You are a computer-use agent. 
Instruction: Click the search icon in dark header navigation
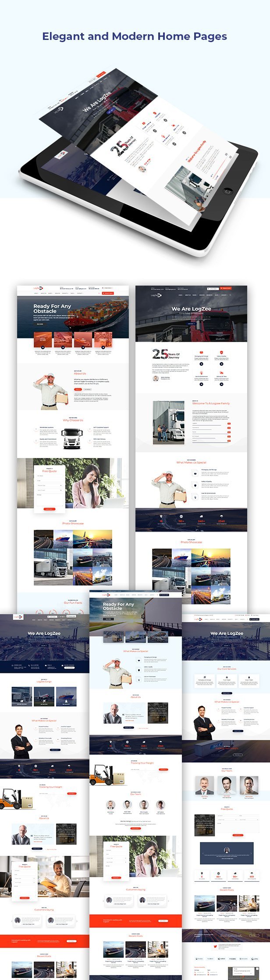point(231,295)
